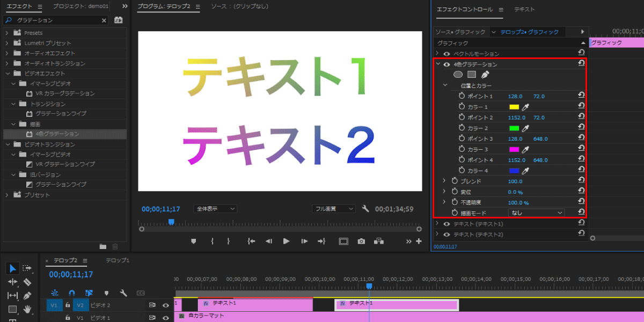Open カラー 1 yellow swatch
The height and width of the screenshot is (322, 644).
(x=514, y=107)
